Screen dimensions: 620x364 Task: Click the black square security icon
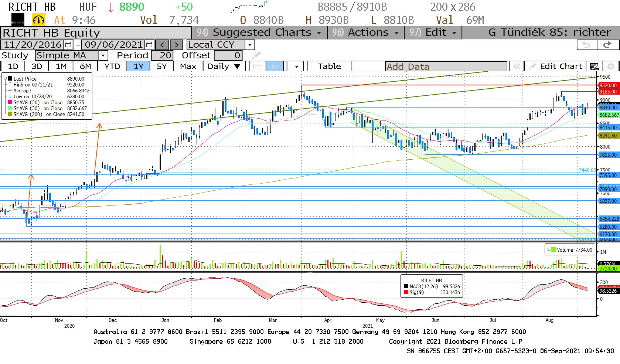point(18,19)
